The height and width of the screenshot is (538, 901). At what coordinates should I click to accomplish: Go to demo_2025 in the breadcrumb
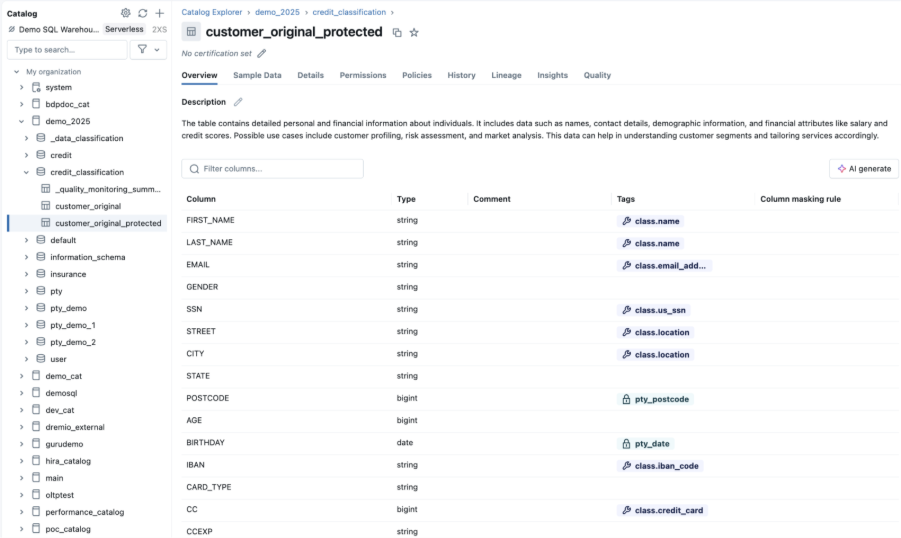click(277, 12)
